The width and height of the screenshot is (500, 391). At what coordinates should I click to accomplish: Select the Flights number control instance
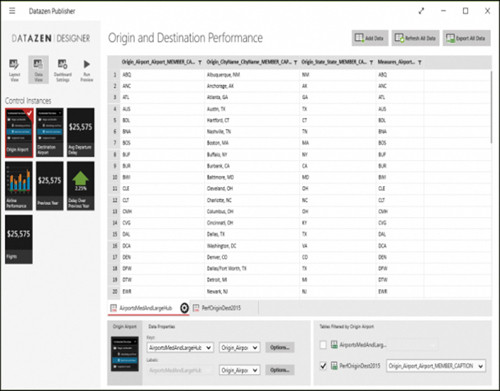(19, 239)
